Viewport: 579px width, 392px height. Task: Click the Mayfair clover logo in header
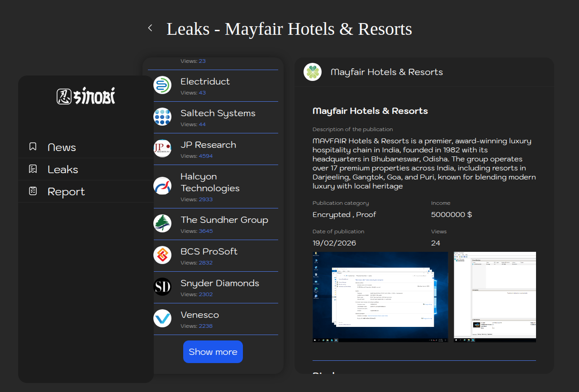pyautogui.click(x=313, y=72)
